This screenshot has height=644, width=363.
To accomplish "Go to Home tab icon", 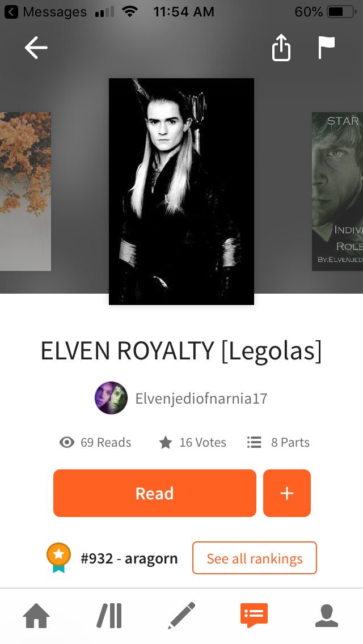I will [36, 616].
